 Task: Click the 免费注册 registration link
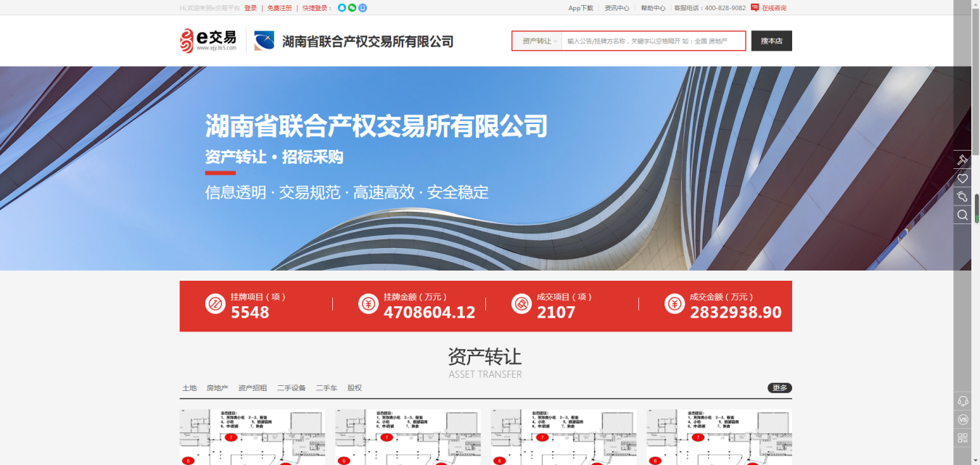point(279,8)
